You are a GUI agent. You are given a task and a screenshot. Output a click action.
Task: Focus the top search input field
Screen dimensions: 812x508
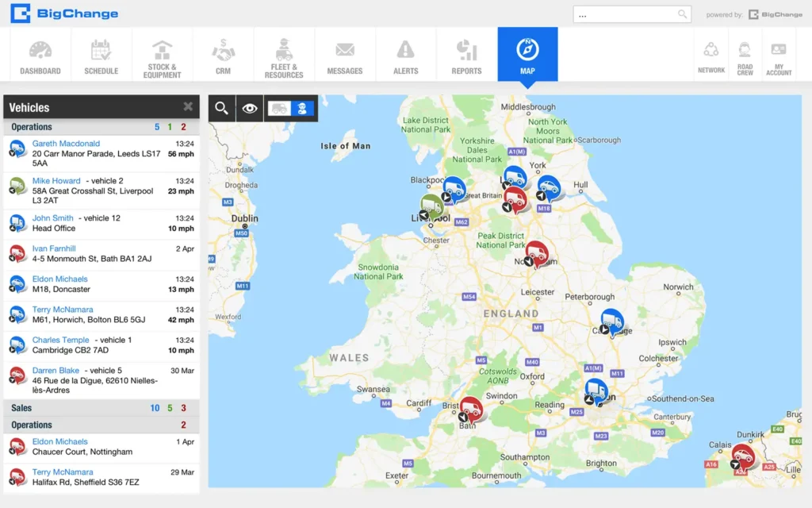click(x=632, y=14)
